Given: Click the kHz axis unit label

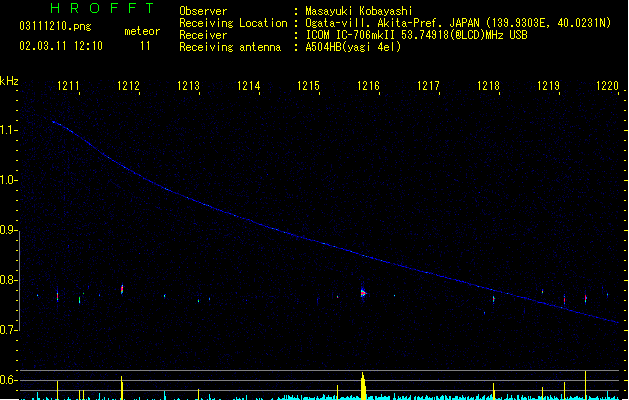Looking at the screenshot, I should (9, 81).
